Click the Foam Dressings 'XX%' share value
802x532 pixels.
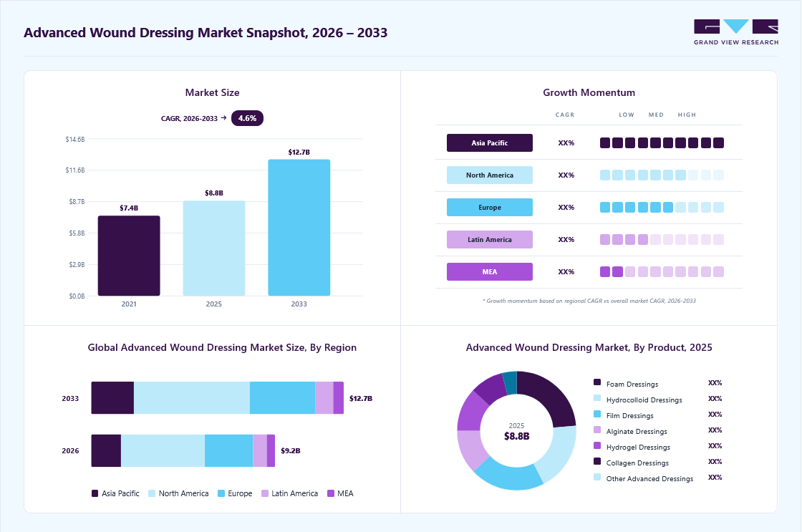(715, 383)
